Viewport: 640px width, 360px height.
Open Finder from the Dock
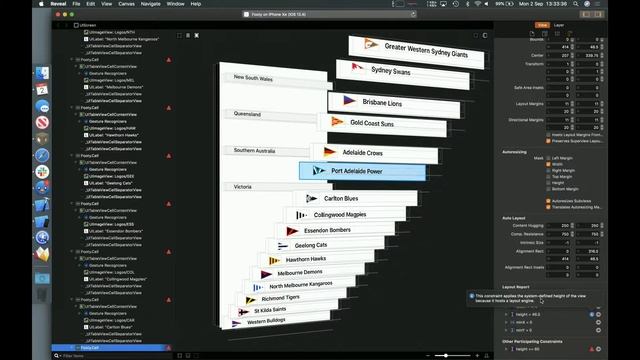[42, 73]
